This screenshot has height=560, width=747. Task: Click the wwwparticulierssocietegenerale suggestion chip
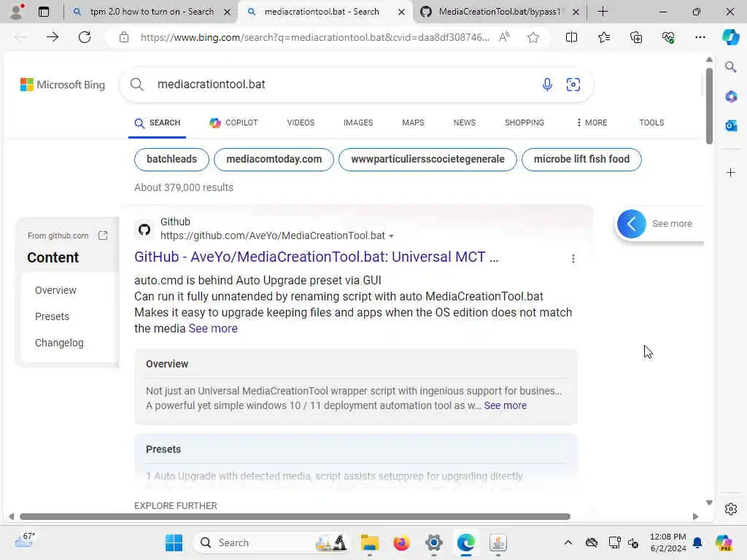(x=427, y=160)
